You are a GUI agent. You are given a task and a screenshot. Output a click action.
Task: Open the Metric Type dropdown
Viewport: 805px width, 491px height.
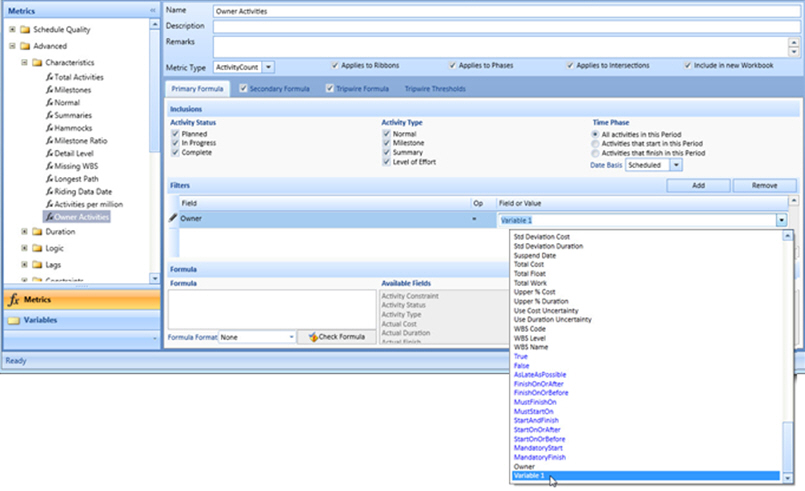tap(237, 66)
